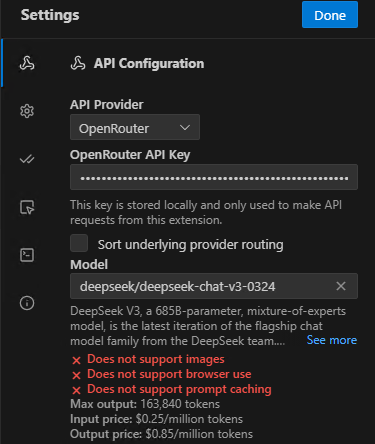
Task: Click red X beside Does not support images
Action: pos(76,360)
